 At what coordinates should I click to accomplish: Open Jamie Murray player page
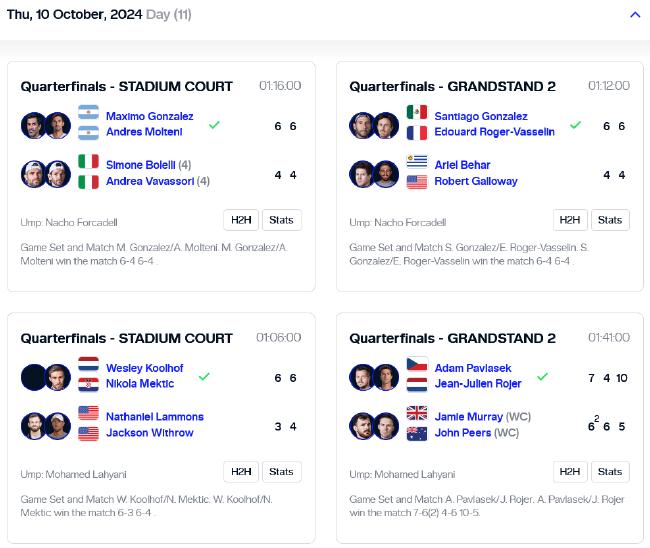tap(469, 417)
